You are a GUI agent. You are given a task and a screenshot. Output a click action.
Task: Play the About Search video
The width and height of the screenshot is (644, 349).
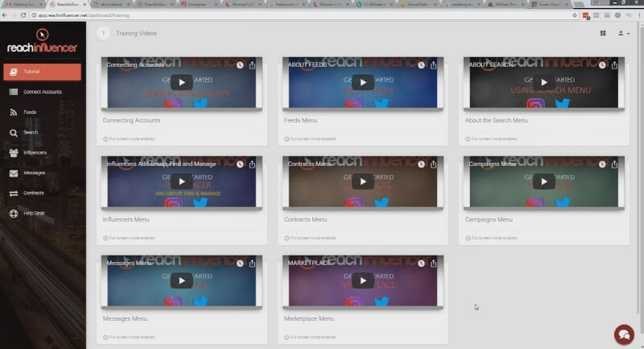[x=544, y=82]
